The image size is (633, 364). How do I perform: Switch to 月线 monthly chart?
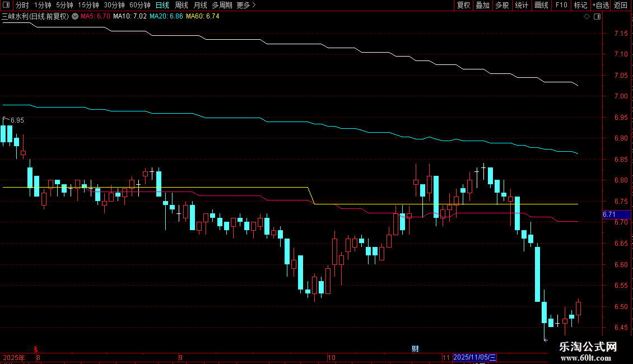(x=200, y=5)
